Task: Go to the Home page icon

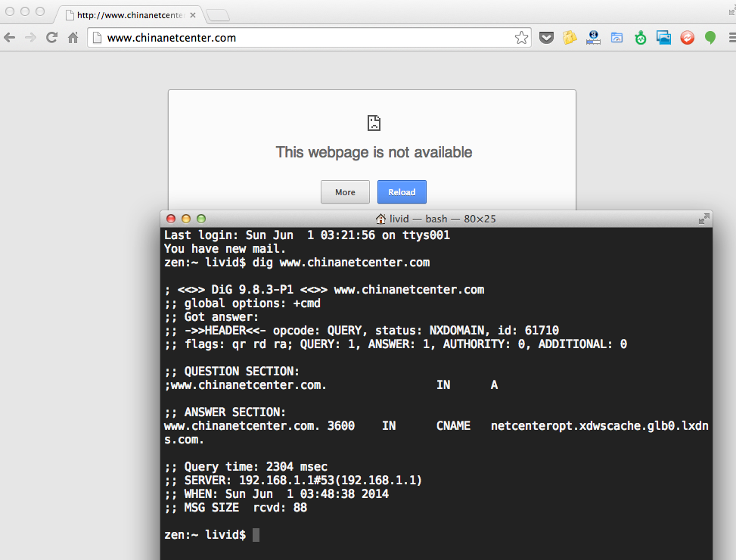Action: click(x=73, y=38)
